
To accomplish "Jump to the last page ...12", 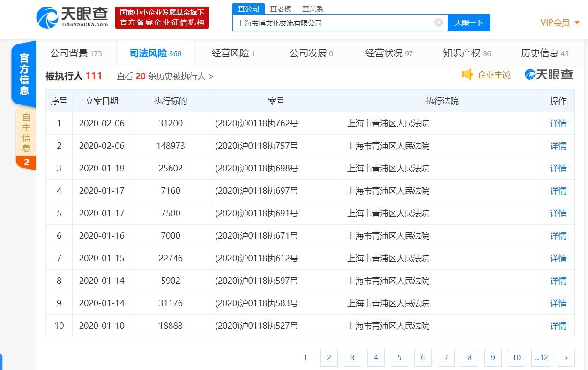I will 541,358.
